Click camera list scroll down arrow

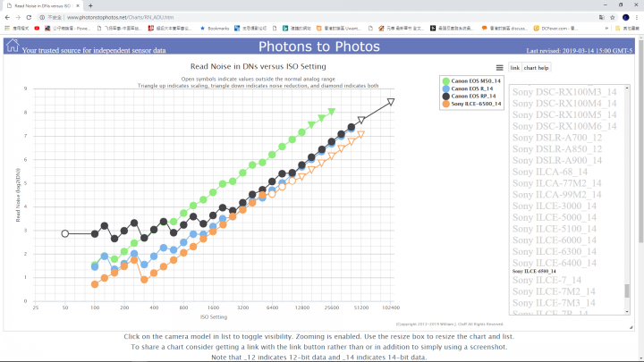(627, 312)
